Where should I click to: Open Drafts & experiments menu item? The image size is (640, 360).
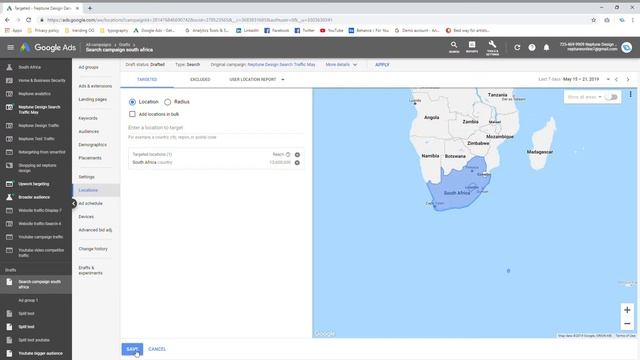click(91, 270)
